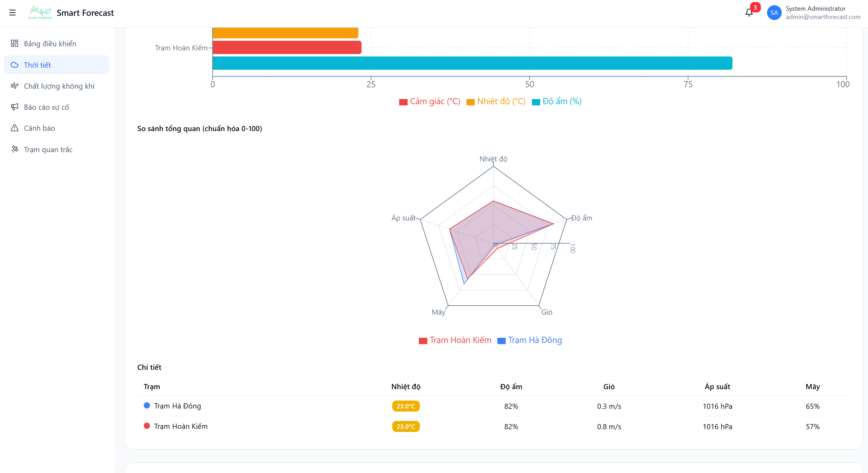Image resolution: width=868 pixels, height=473 pixels.
Task: Click the Trạm quan trắc satellite icon
Action: (x=14, y=149)
